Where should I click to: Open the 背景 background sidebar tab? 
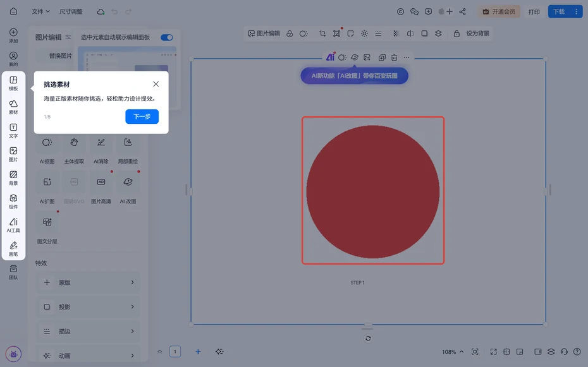[x=13, y=177]
